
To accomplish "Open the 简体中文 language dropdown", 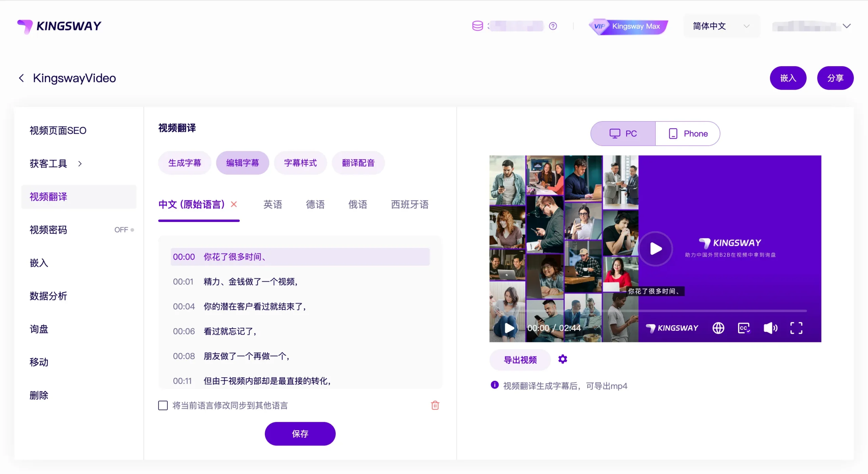I will point(722,26).
